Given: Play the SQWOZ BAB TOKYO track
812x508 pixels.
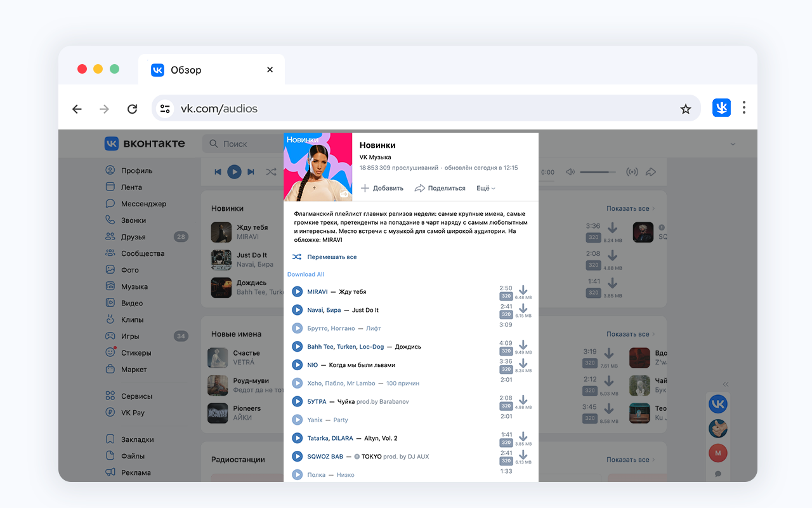Looking at the screenshot, I should (x=297, y=457).
